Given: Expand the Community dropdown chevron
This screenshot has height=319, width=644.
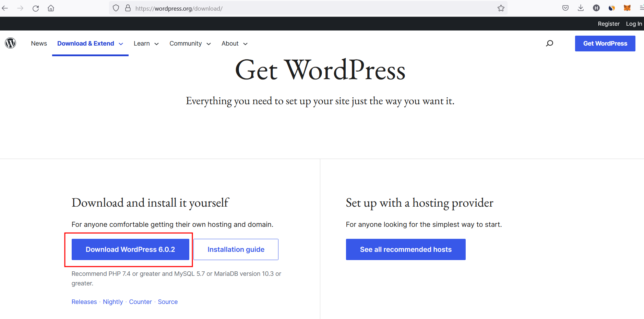Looking at the screenshot, I should click(x=208, y=44).
